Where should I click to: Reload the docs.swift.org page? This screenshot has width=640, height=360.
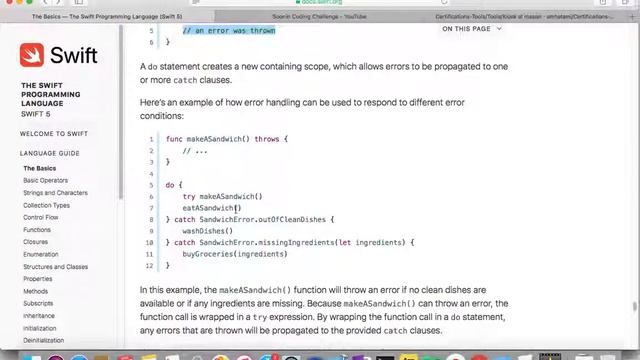444,2
